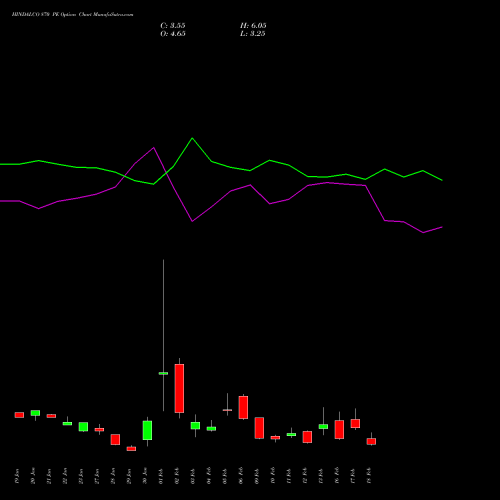Click the red candle for 06 Feb
Viewport: 500px width, 500px height.
[x=243, y=407]
